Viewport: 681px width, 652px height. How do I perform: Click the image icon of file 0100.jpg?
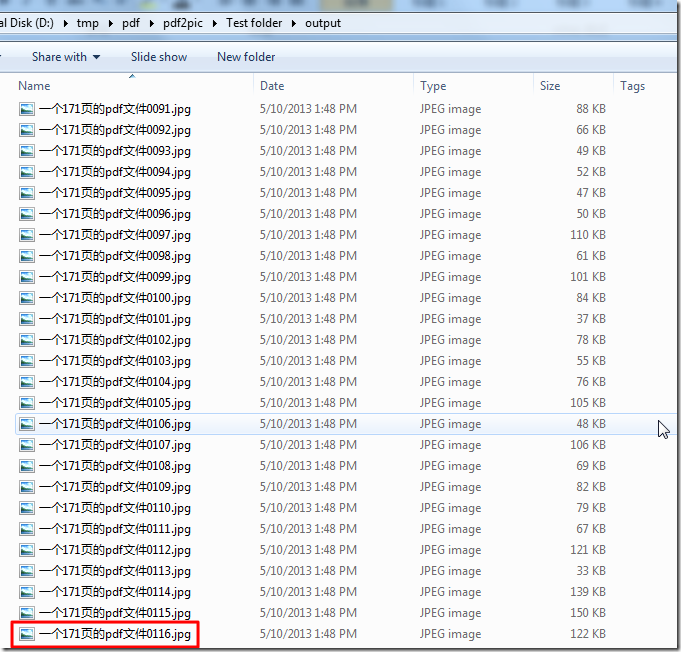tap(26, 298)
